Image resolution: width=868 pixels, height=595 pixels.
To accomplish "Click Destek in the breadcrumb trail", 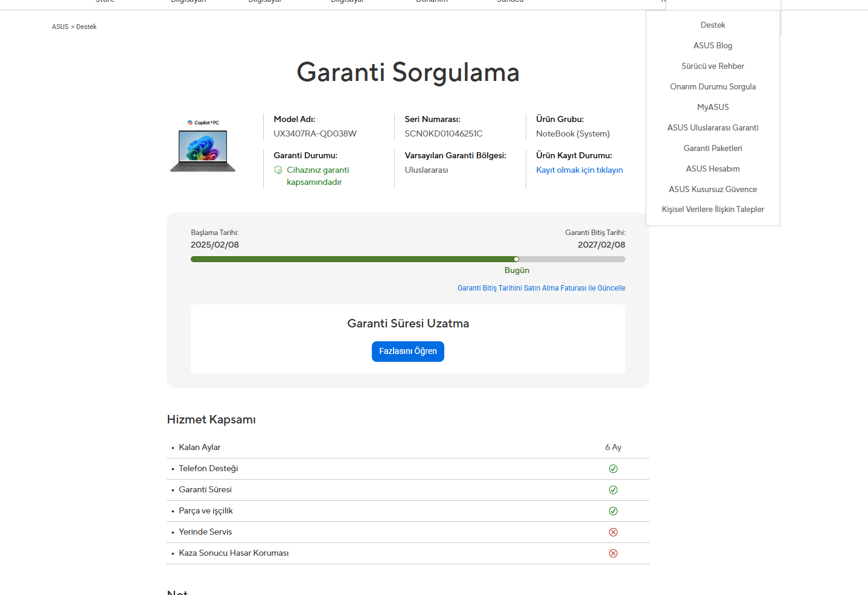I will pos(86,27).
